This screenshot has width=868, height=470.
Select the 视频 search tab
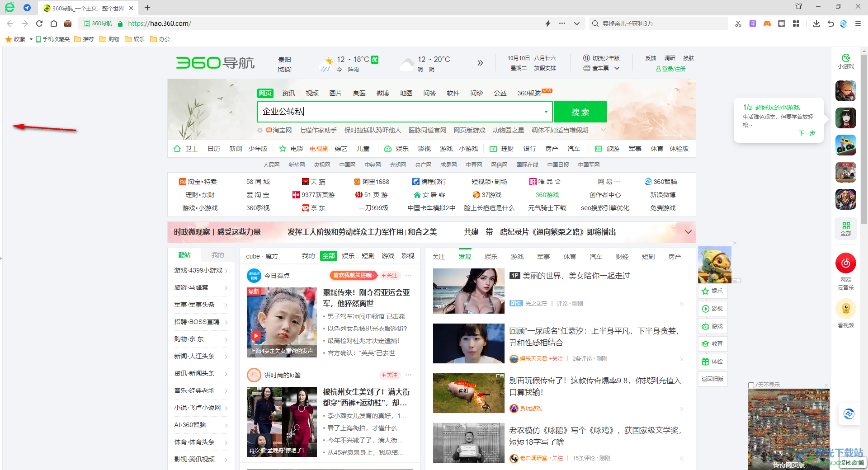[x=312, y=93]
